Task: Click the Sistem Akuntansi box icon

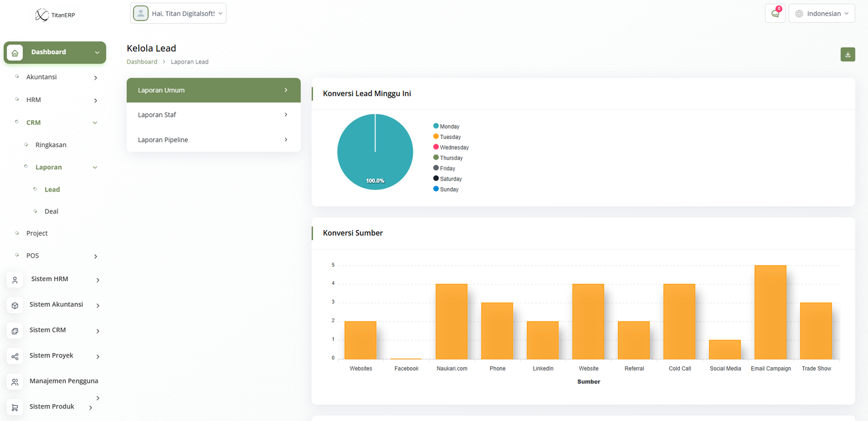Action: (x=15, y=305)
